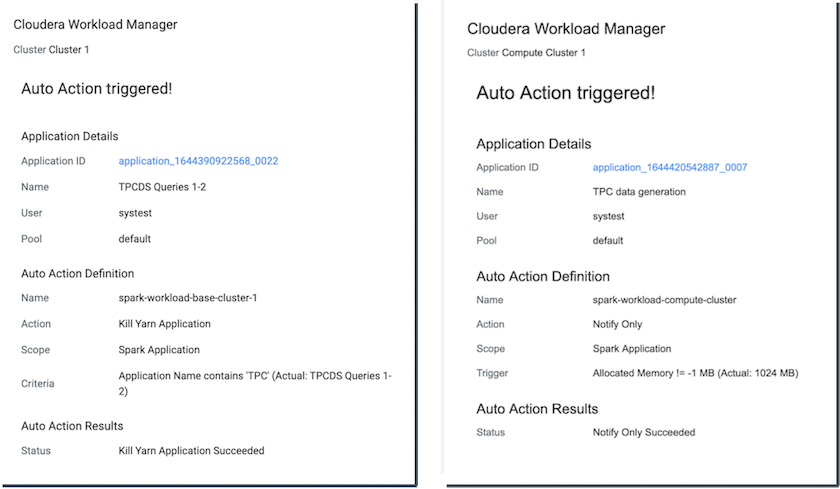Click 'systest' user value in right email
Screen dimensions: 840x489
[609, 216]
